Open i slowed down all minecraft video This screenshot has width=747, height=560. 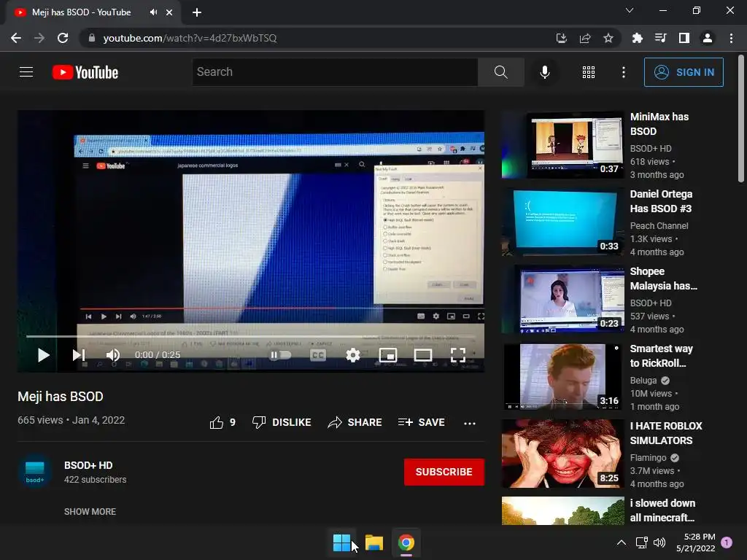coord(562,510)
